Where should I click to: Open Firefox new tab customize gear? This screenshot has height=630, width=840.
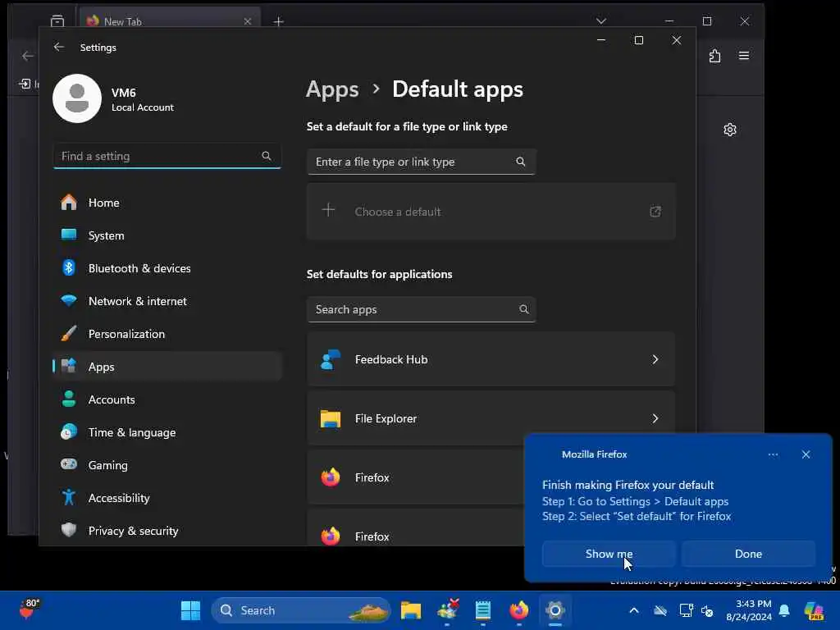coord(729,130)
